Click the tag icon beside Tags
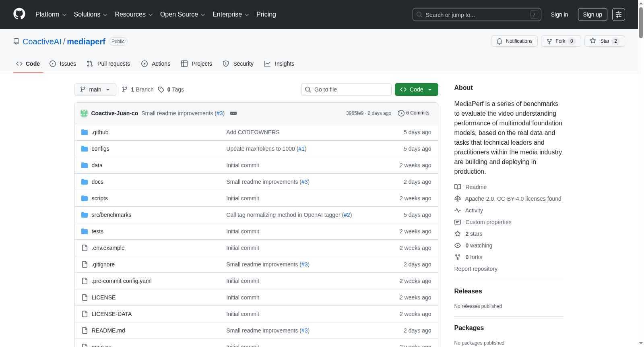The image size is (644, 347). pyautogui.click(x=161, y=89)
